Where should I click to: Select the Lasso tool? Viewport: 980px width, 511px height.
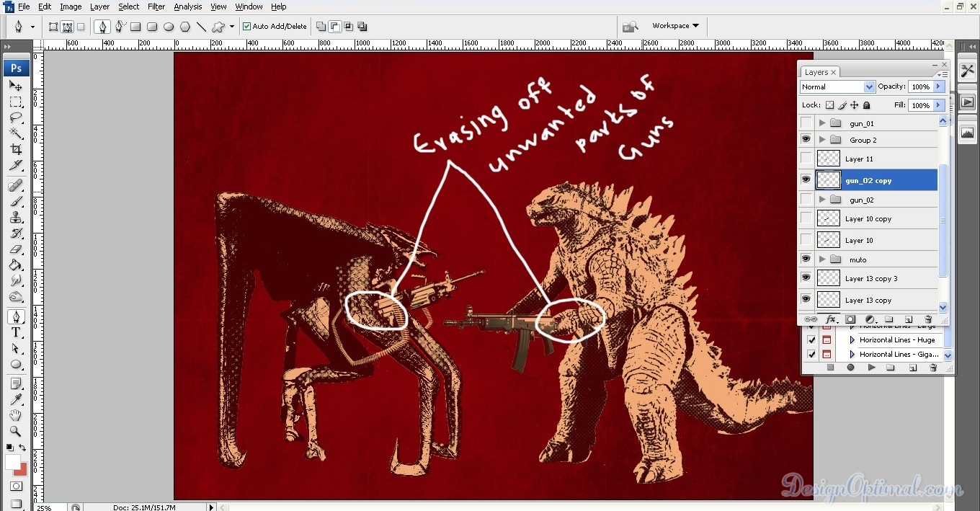tap(16, 117)
